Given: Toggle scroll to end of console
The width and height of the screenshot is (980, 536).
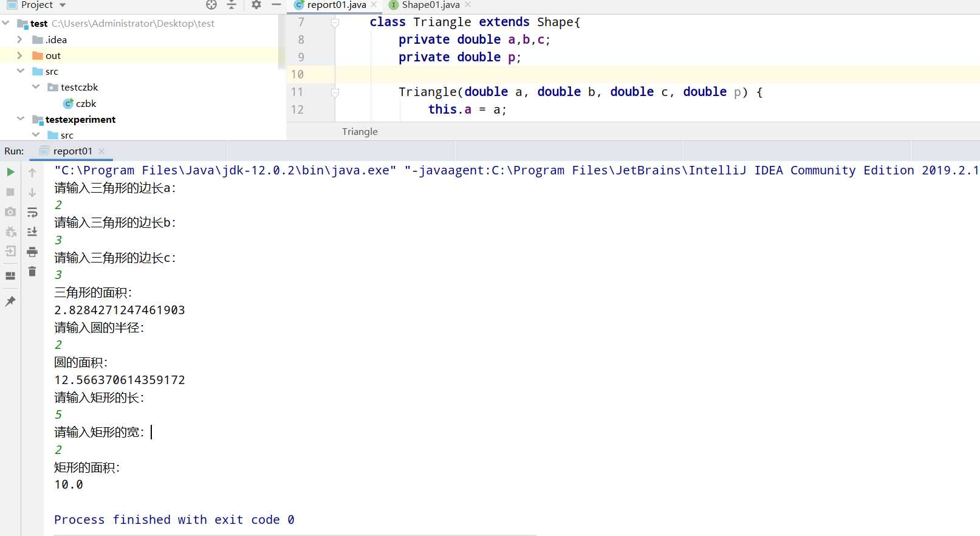Looking at the screenshot, I should point(32,232).
